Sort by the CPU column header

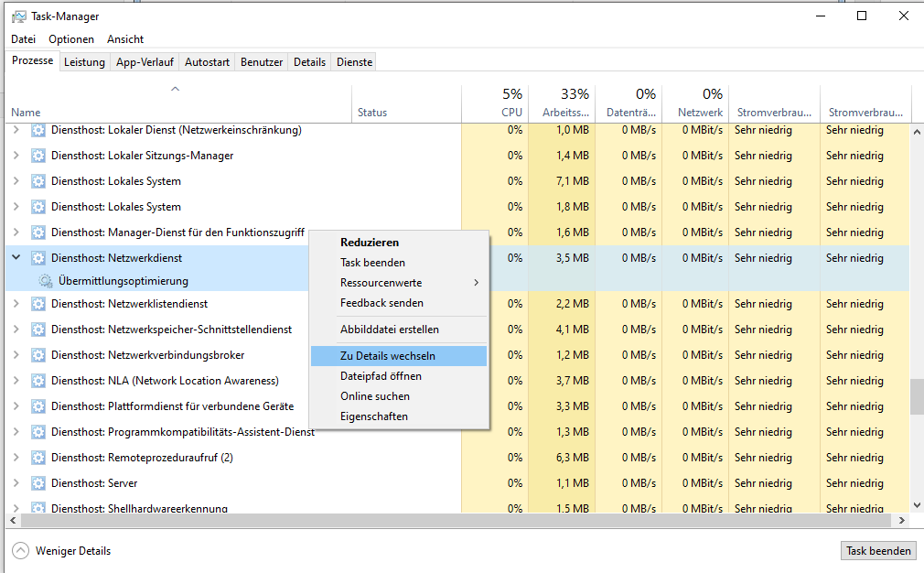[x=494, y=103]
